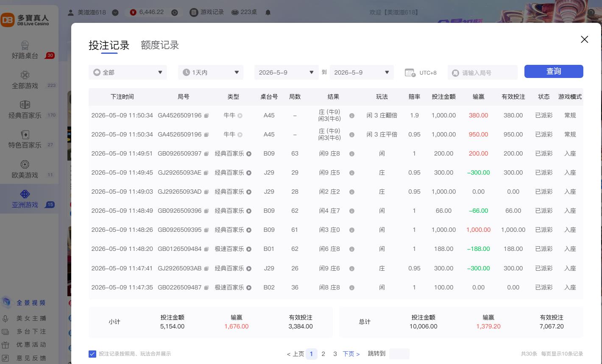Screen dimensions: 602x364
Task: Expand account dropdown next to 美滋滋618
Action: pyautogui.click(x=115, y=12)
